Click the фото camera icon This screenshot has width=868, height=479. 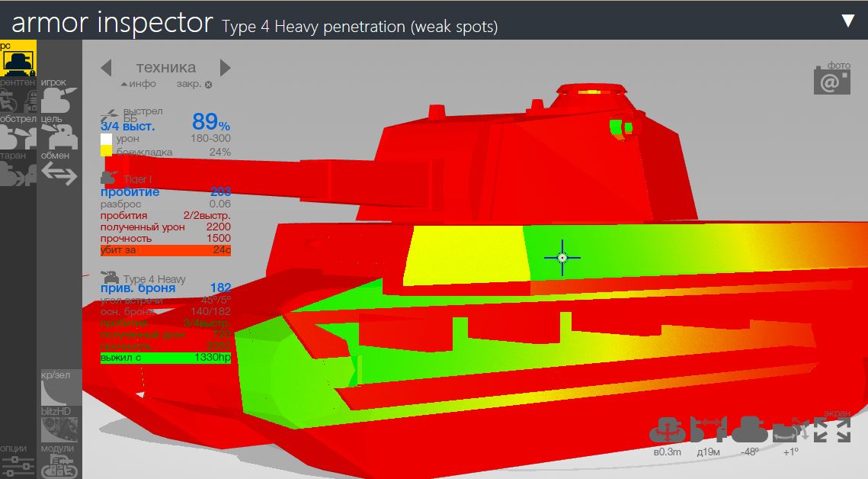[831, 81]
